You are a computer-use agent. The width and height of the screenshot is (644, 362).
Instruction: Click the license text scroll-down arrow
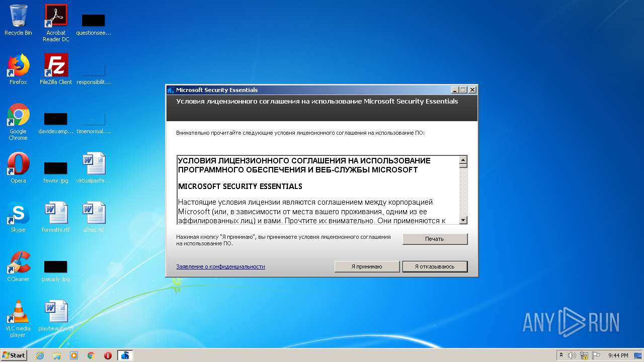463,220
